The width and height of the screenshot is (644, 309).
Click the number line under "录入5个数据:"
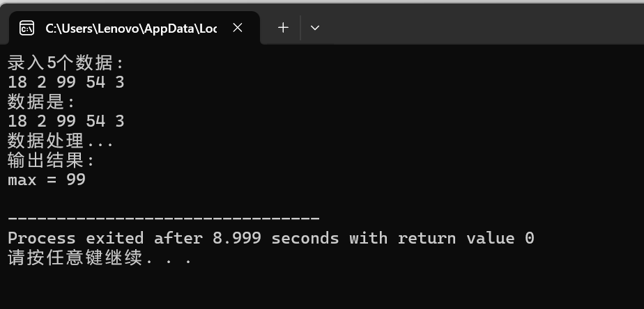(66, 83)
